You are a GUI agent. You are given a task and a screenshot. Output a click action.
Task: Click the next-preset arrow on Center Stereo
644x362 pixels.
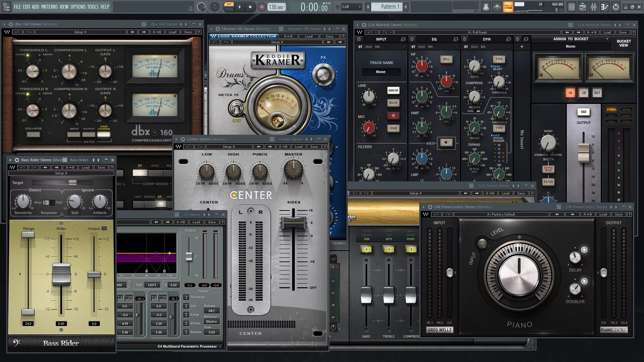pos(270,146)
